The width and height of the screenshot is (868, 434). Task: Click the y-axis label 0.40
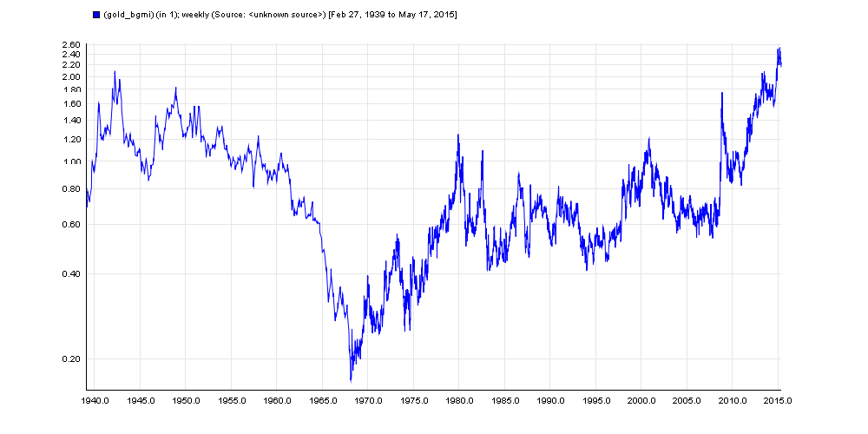pos(73,273)
